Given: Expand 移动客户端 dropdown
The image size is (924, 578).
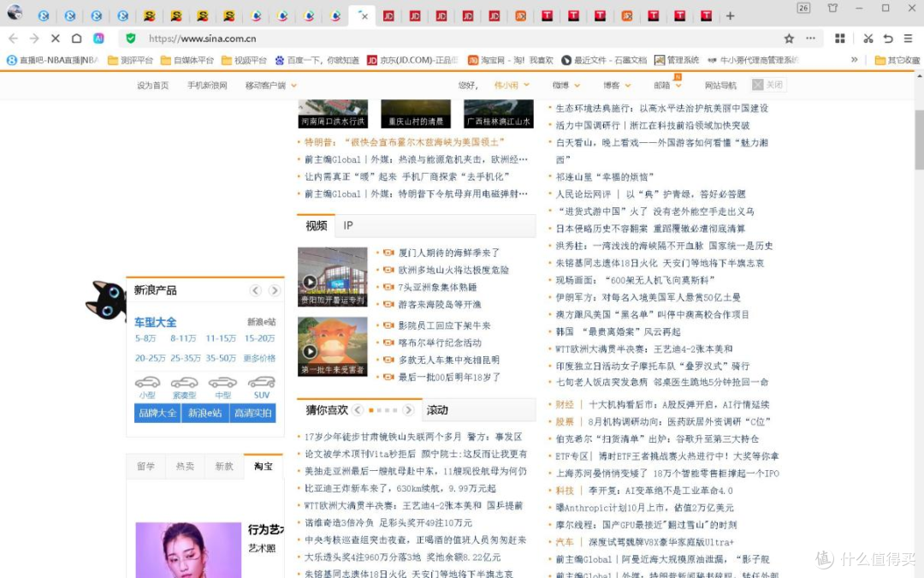Looking at the screenshot, I should tap(271, 86).
